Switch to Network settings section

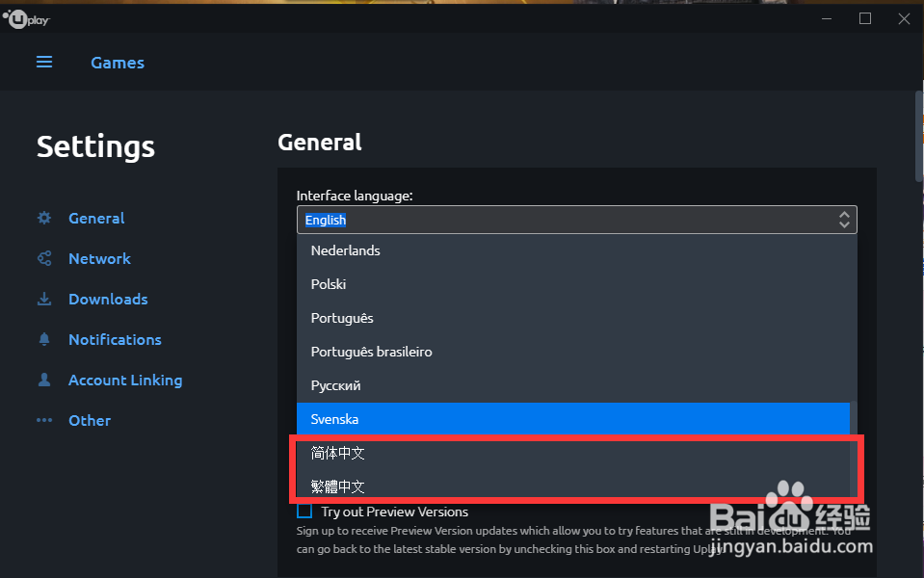pos(99,259)
